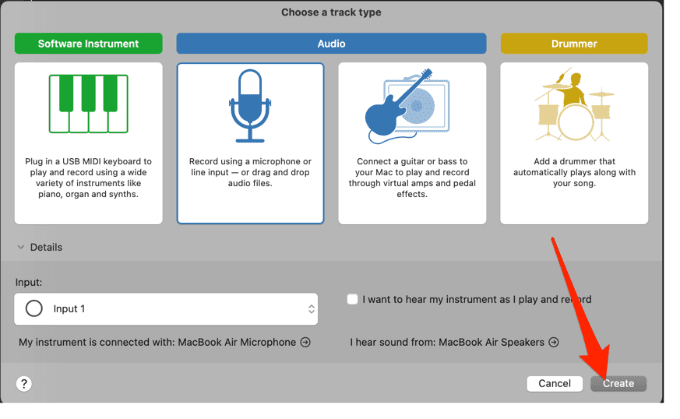Image resolution: width=680 pixels, height=419 pixels.
Task: Select the Drummer header tab
Action: click(574, 44)
